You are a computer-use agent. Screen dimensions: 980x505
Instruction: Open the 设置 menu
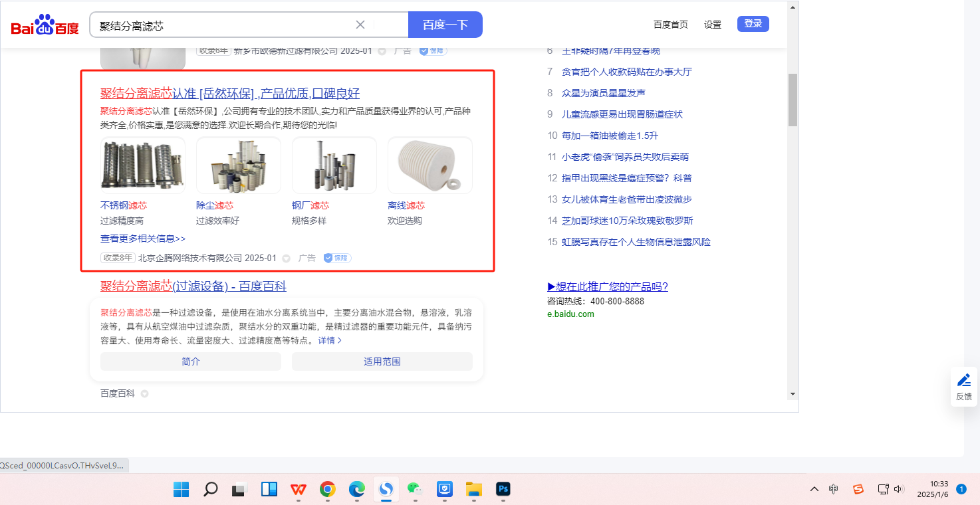713,25
